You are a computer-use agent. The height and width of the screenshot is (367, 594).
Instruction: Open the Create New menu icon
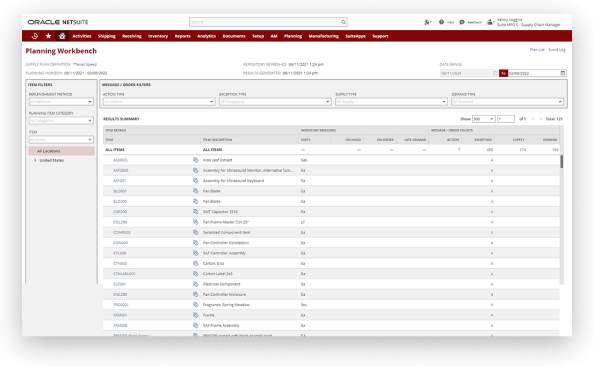click(427, 22)
